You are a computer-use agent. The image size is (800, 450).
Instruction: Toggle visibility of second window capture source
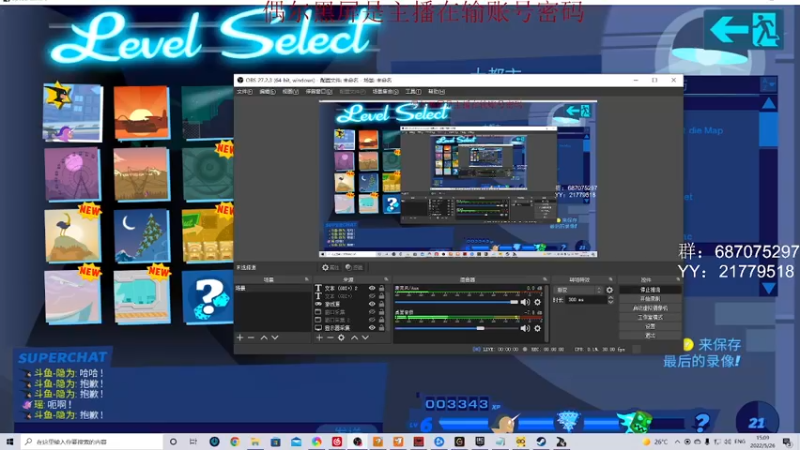(x=372, y=319)
